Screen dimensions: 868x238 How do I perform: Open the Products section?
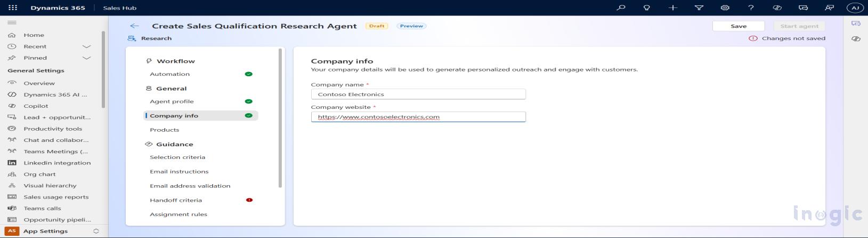coord(164,130)
